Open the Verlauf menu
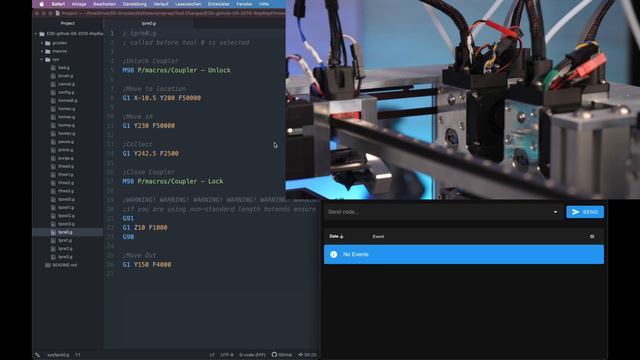 161,4
